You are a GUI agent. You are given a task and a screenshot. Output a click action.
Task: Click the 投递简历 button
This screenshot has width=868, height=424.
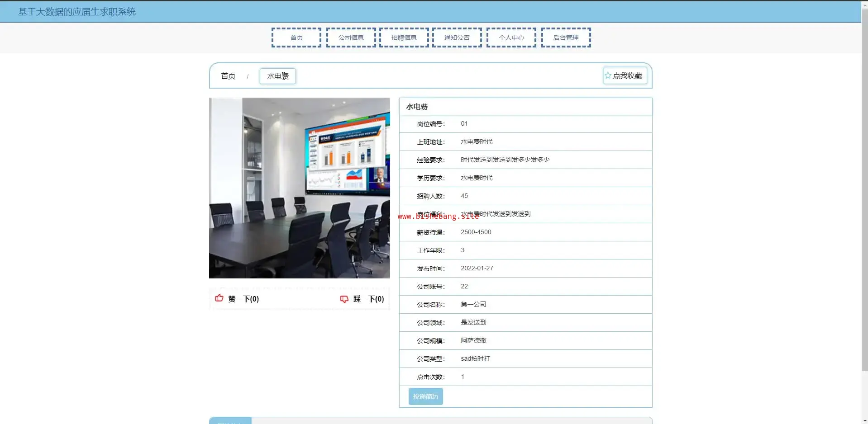pos(425,396)
